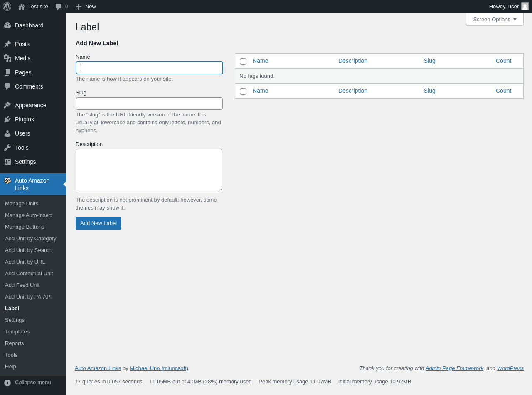532x395 pixels.
Task: Click the WordPress logo icon
Action: point(7,7)
